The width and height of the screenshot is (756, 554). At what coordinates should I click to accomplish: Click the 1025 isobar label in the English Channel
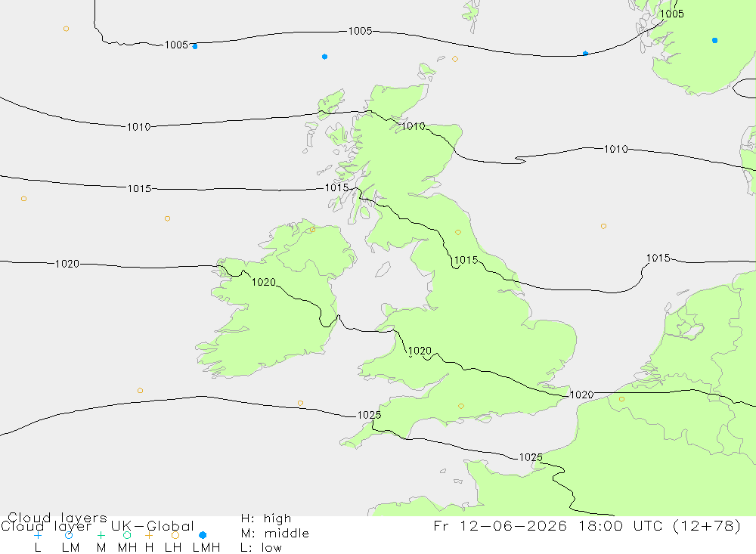tap(531, 457)
